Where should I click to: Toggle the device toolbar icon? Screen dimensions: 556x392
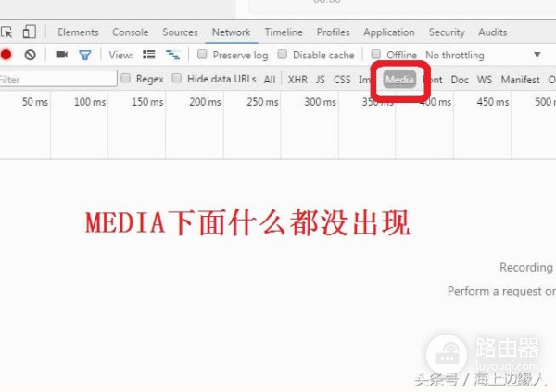29,32
